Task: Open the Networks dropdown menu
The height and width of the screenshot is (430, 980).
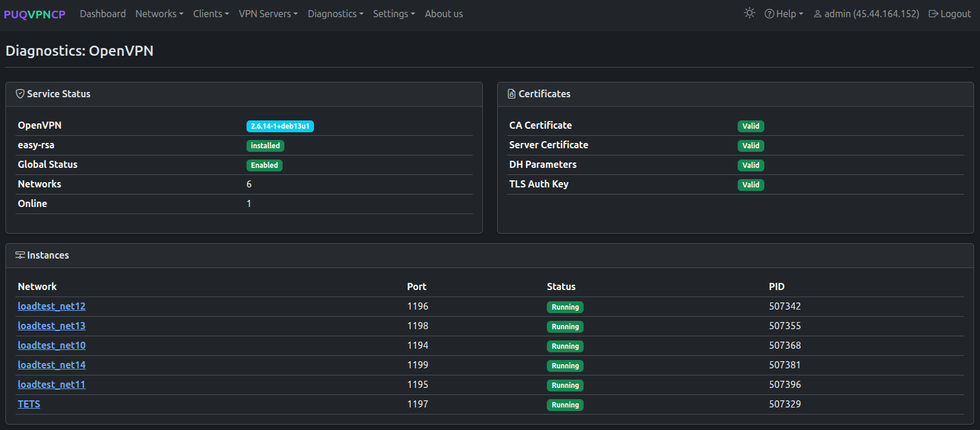Action: [x=159, y=14]
